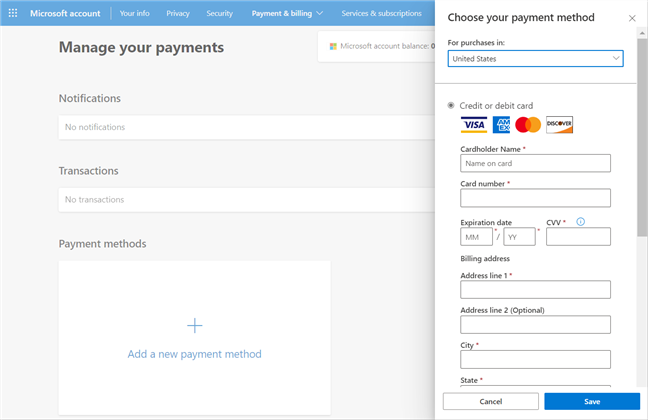Go to the Privacy tab
This screenshot has width=648, height=420.
(x=178, y=13)
